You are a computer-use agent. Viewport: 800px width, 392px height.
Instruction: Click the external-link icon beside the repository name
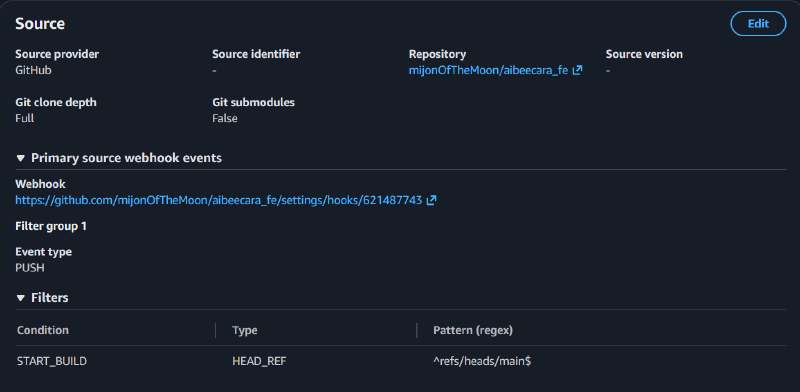coord(577,70)
